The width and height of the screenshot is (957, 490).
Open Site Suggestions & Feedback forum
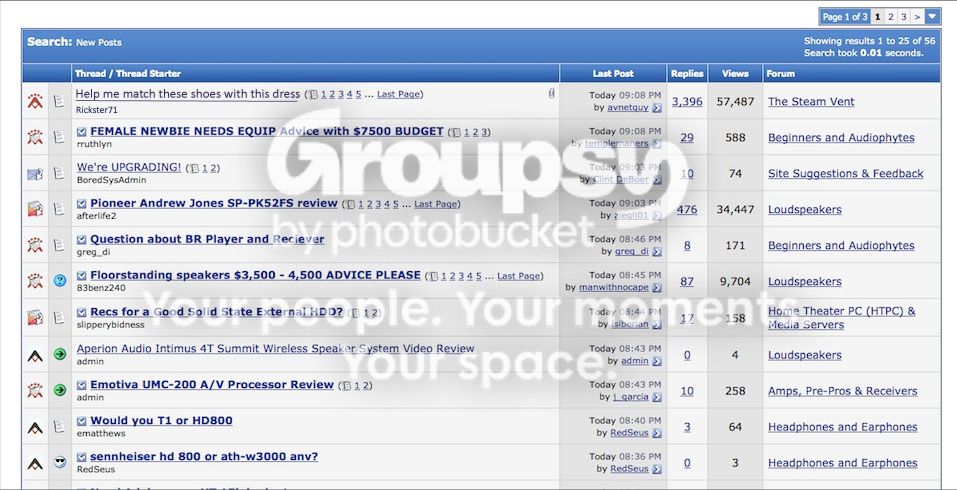845,173
